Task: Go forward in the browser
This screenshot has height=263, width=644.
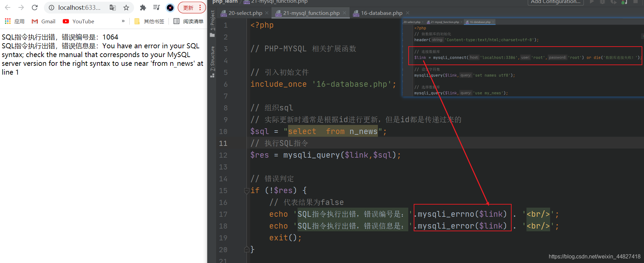Action: 21,7
